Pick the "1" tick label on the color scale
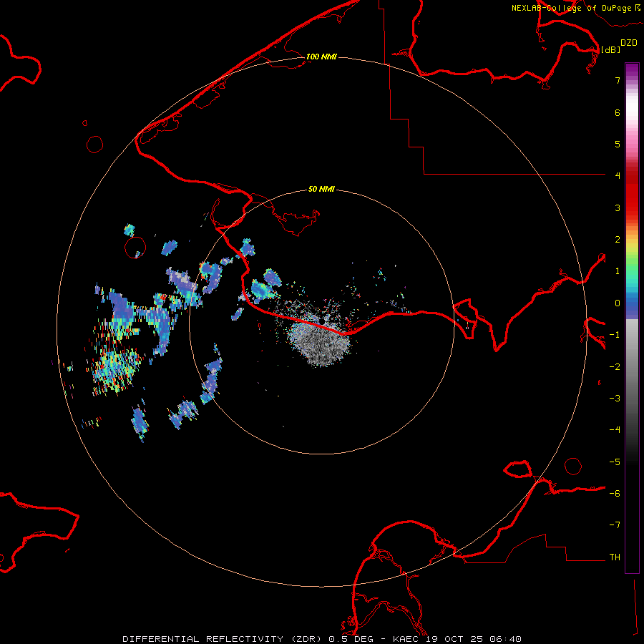Screen dimensions: 644x644 pos(618,271)
